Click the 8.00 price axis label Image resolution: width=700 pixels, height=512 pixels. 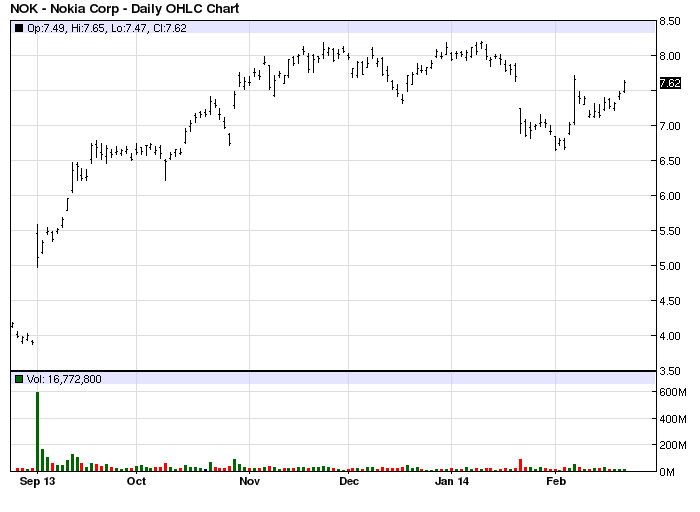point(670,56)
